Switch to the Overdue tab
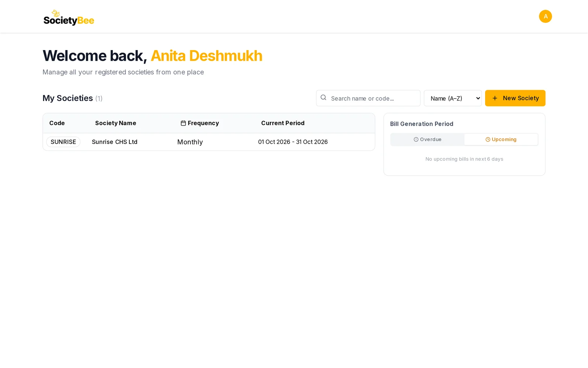This screenshot has width=588, height=368. click(427, 139)
